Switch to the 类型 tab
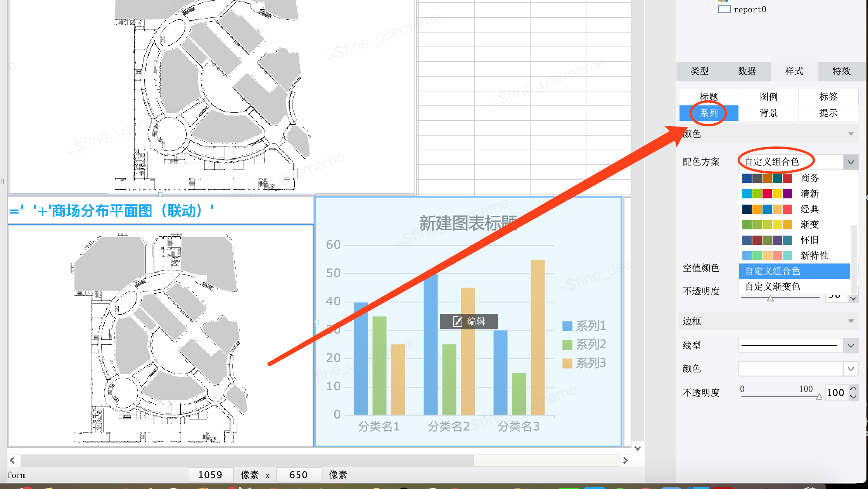868x489 pixels. [x=699, y=71]
